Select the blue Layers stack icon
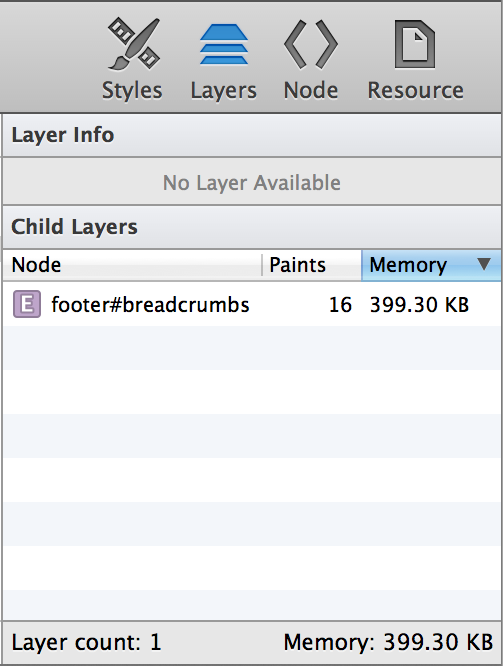The height and width of the screenshot is (666, 503). (x=224, y=44)
